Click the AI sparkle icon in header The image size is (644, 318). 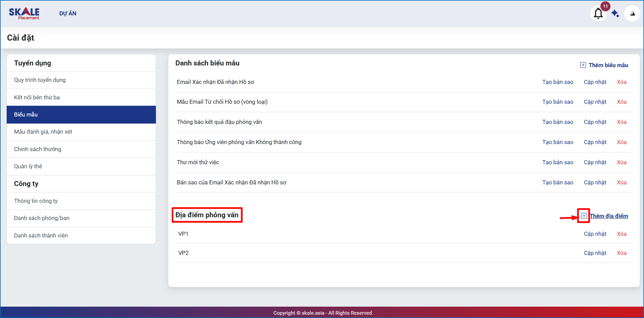[x=615, y=14]
